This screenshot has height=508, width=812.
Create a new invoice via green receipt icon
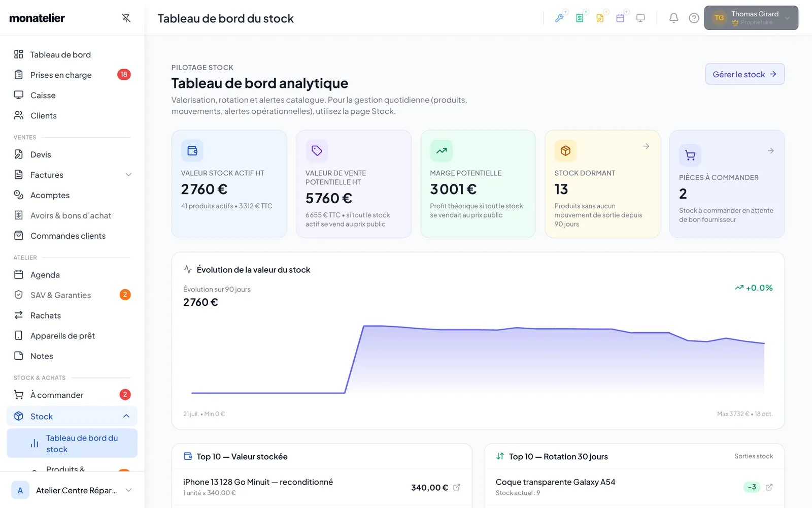(x=580, y=18)
